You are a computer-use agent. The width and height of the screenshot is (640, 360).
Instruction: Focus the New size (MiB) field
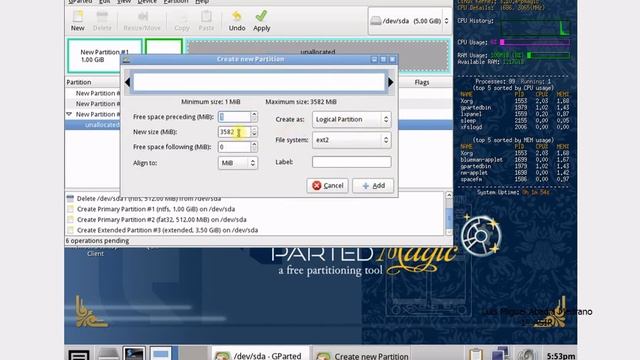tap(234, 132)
